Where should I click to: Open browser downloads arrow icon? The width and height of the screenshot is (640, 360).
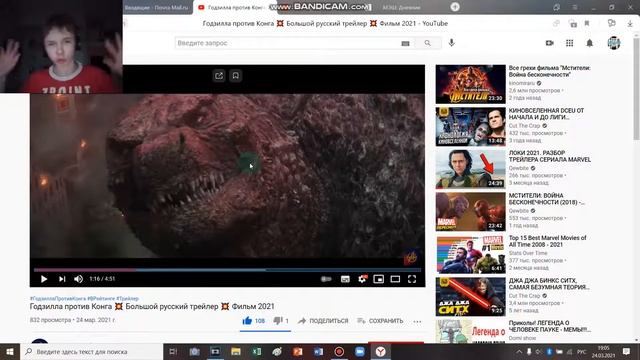click(630, 24)
